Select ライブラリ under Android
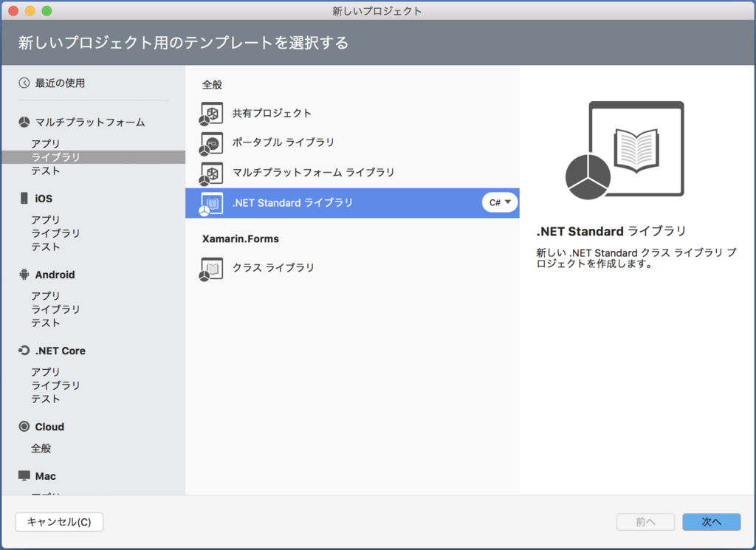Screen dimensions: 756x550 [55, 309]
